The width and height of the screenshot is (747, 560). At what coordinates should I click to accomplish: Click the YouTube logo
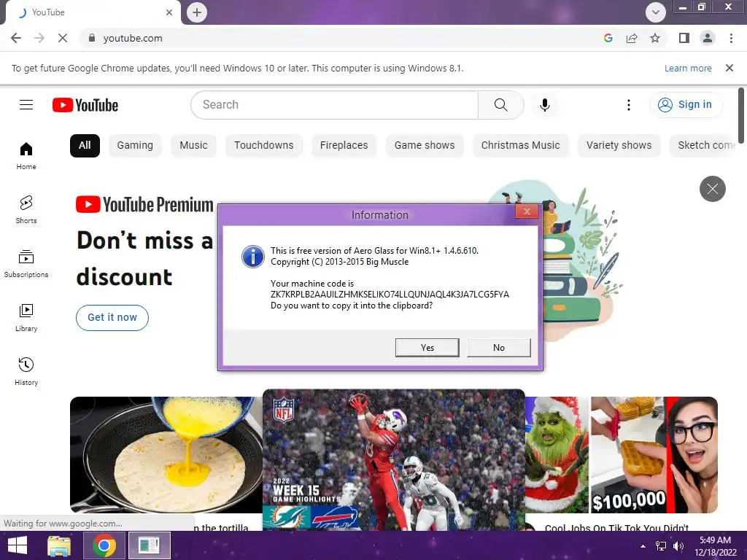tap(85, 105)
